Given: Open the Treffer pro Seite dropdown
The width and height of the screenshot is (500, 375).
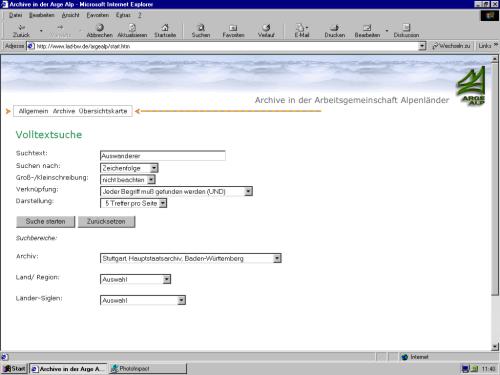Looking at the screenshot, I should 133,203.
